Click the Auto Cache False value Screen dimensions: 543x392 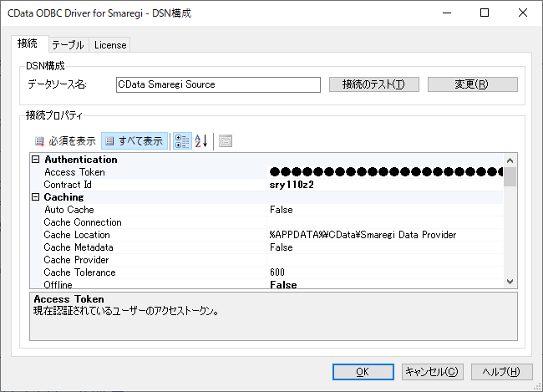point(282,210)
